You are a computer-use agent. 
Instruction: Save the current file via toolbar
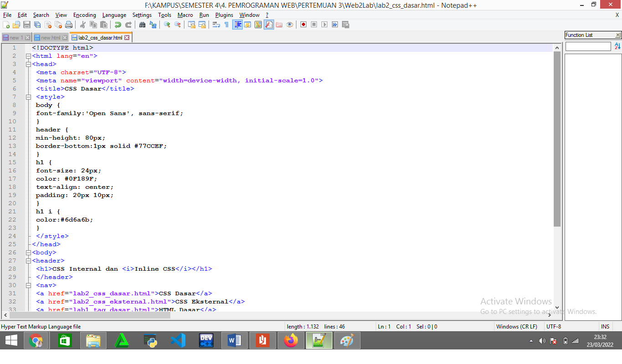point(27,25)
